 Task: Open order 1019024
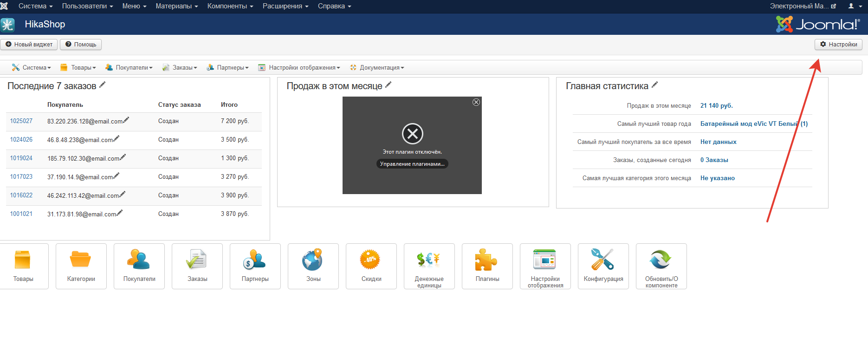pos(21,158)
